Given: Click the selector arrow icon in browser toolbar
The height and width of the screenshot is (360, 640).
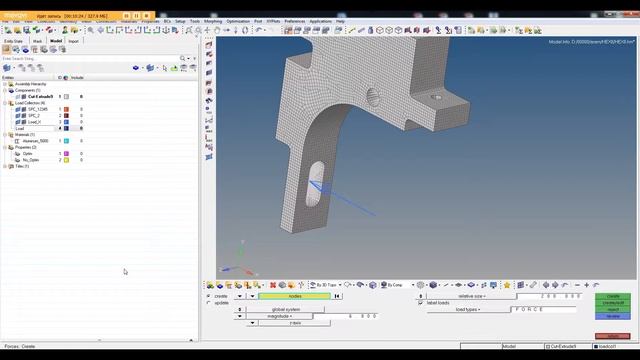Looking at the screenshot, I should tap(164, 68).
